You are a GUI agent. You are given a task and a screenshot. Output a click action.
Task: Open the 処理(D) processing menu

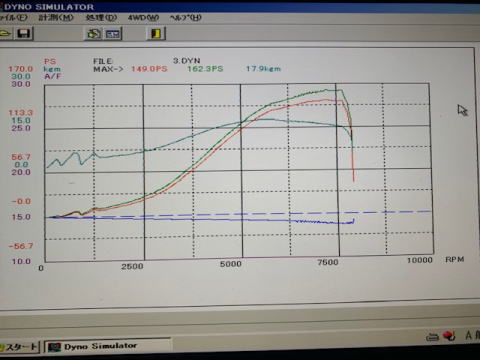pyautogui.click(x=101, y=17)
